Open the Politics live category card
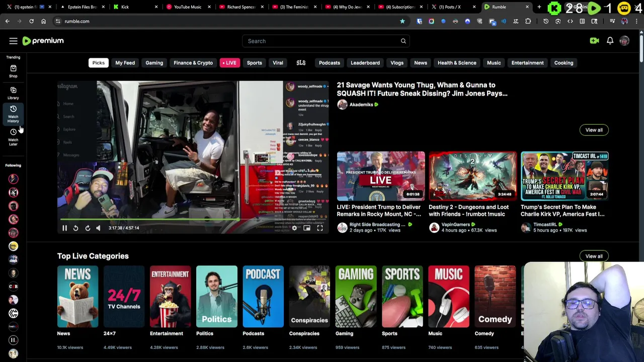Viewport: 644px width, 362px height. [x=217, y=297]
